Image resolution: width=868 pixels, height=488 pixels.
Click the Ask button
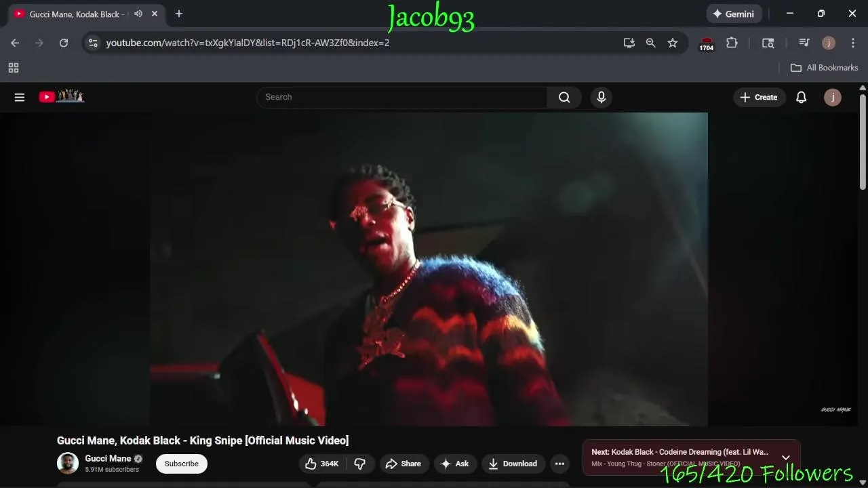[455, 464]
